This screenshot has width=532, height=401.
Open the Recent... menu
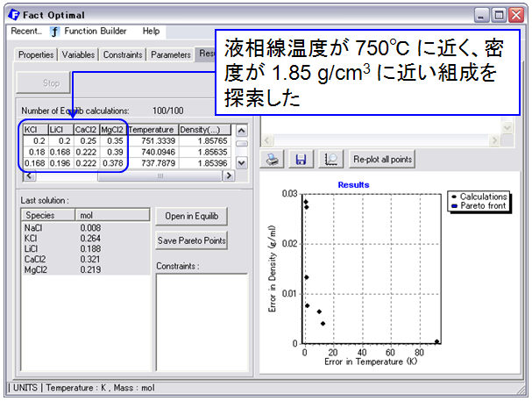point(26,32)
